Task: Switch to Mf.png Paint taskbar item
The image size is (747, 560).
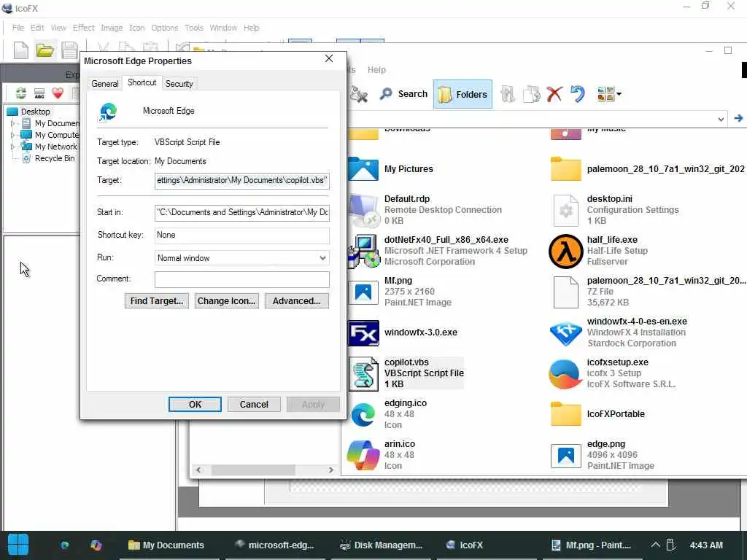Action: pyautogui.click(x=592, y=545)
